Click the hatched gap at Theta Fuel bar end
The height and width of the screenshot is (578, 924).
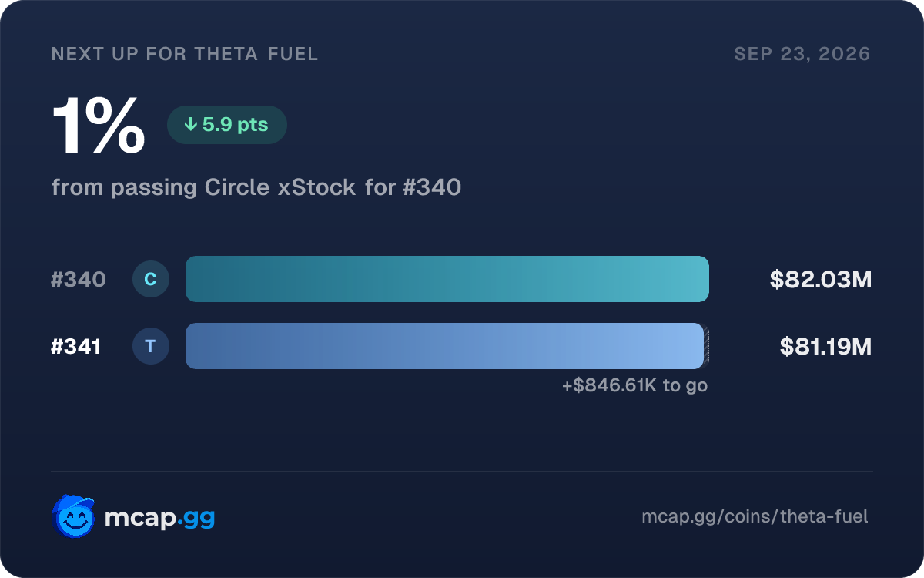tap(707, 346)
